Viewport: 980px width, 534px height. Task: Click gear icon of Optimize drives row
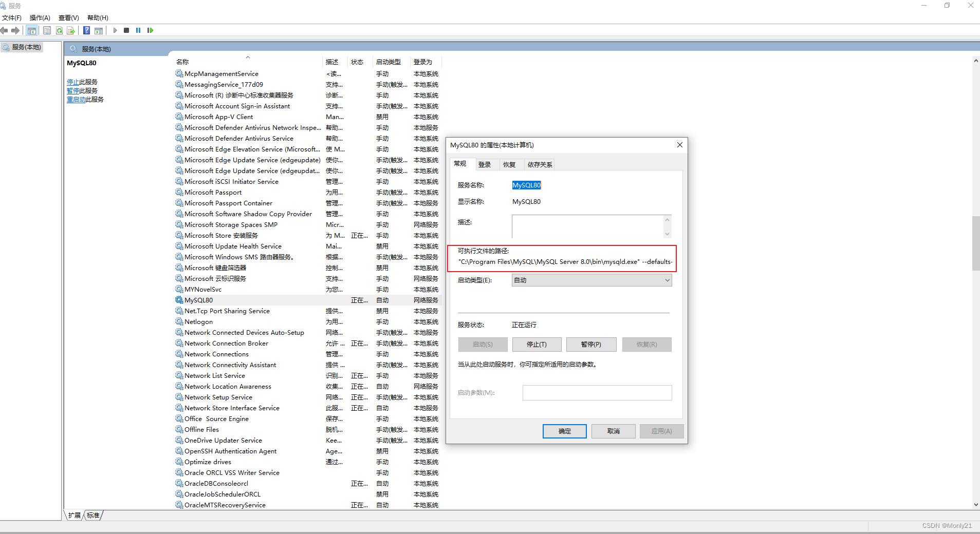(x=179, y=462)
